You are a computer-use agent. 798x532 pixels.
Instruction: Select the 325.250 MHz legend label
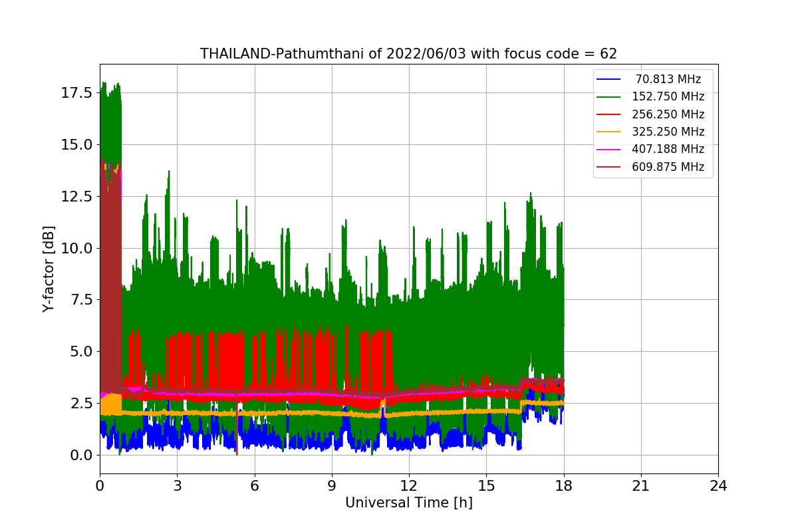(x=668, y=132)
